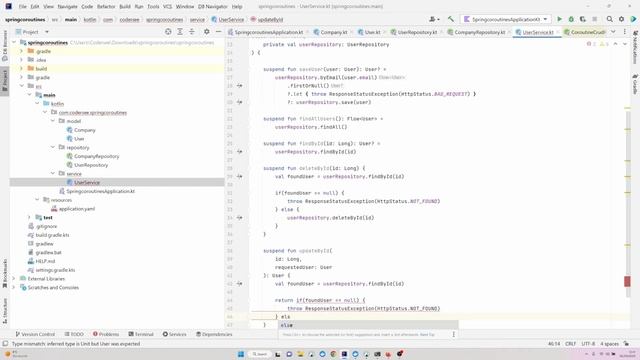
Task: Collapse the repository package
Action: [53, 147]
